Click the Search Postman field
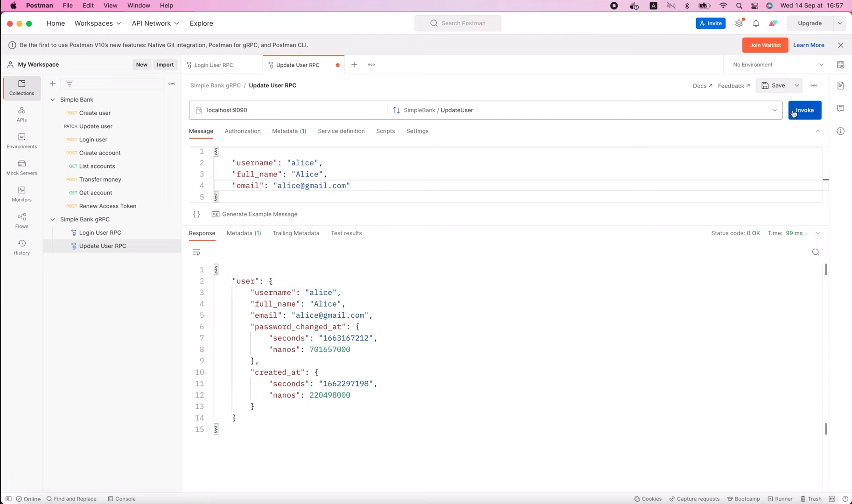 (x=458, y=23)
